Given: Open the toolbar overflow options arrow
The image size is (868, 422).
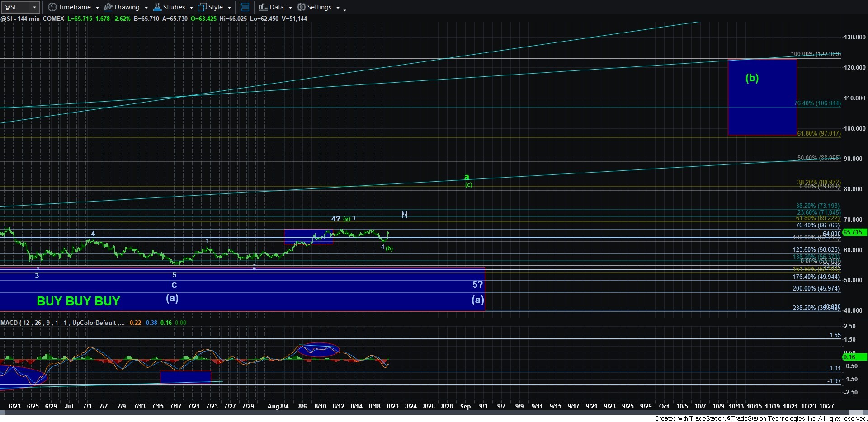Looking at the screenshot, I should point(344,9).
